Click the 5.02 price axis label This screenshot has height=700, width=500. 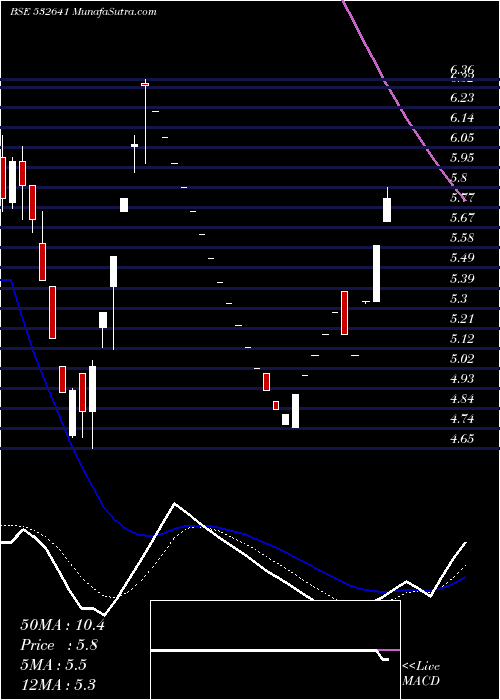tap(462, 359)
